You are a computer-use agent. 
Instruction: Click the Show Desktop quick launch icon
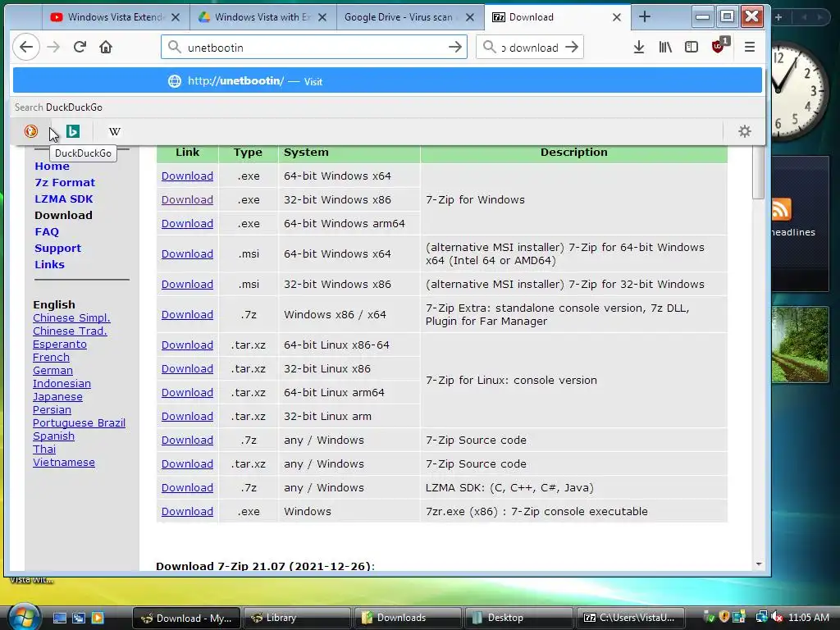(x=59, y=618)
